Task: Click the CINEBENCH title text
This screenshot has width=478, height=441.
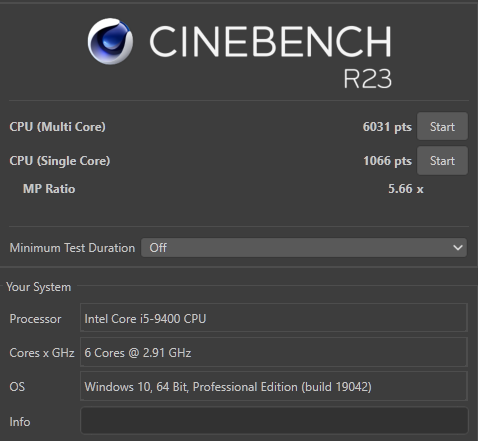Action: (270, 41)
